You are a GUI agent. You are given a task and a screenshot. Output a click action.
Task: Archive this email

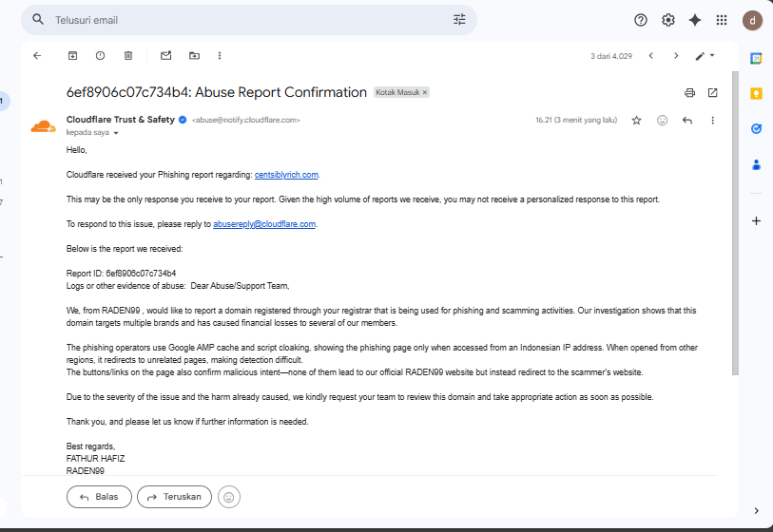[72, 56]
